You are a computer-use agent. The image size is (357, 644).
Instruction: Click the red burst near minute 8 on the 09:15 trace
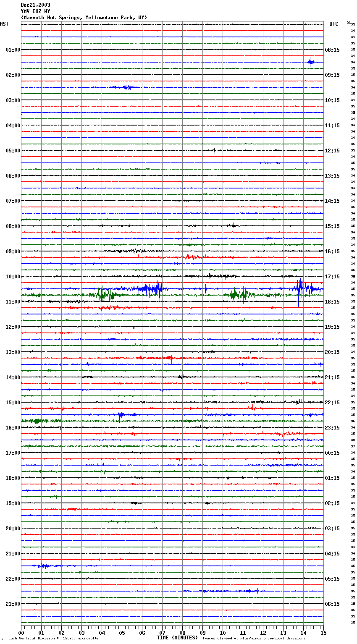(x=192, y=257)
